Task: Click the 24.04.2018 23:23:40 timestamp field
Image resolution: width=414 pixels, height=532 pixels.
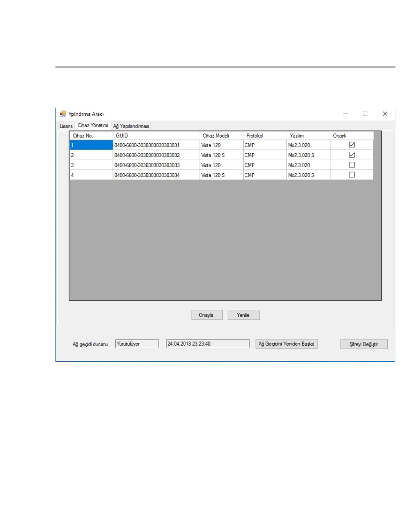Action: point(207,344)
